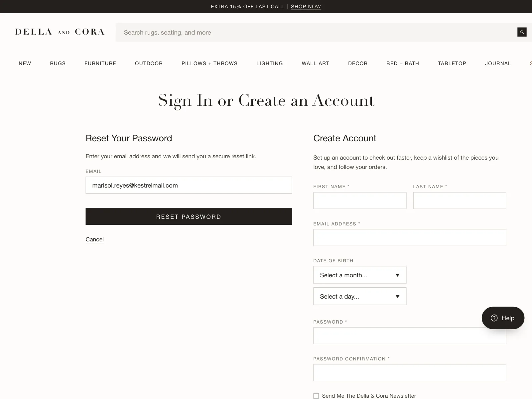Follow the Shop Now promo link

click(306, 7)
